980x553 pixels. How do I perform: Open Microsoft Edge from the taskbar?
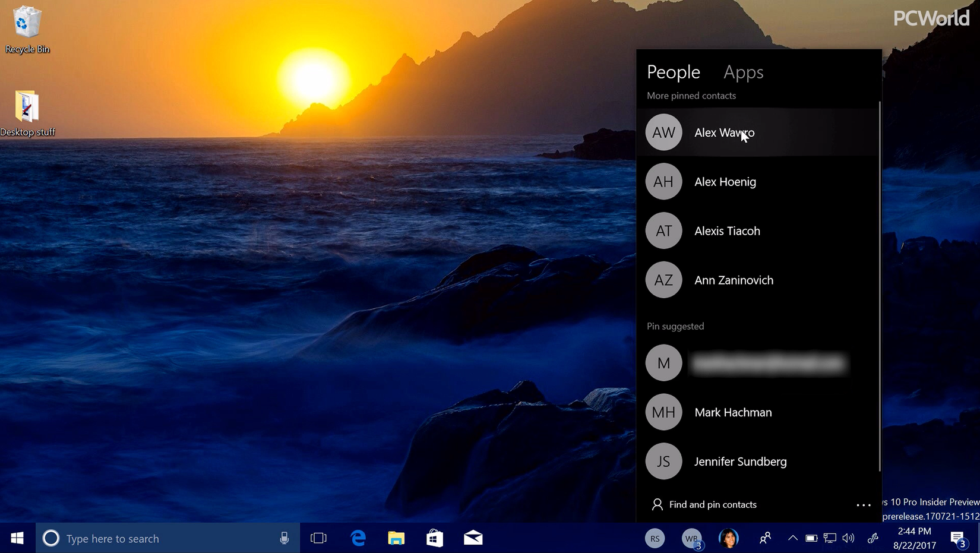(x=358, y=538)
